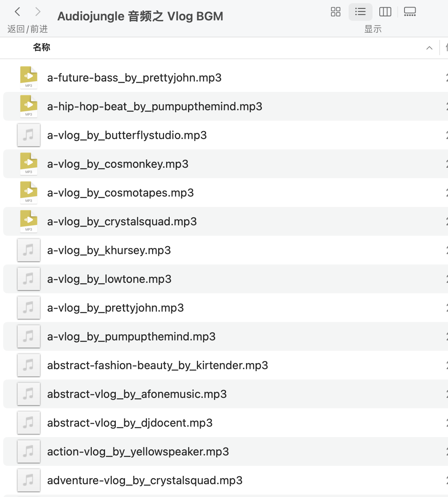Click the a-vlog_by_cosmotapes.mp3 file icon
This screenshot has width=448, height=497.
coord(29,193)
